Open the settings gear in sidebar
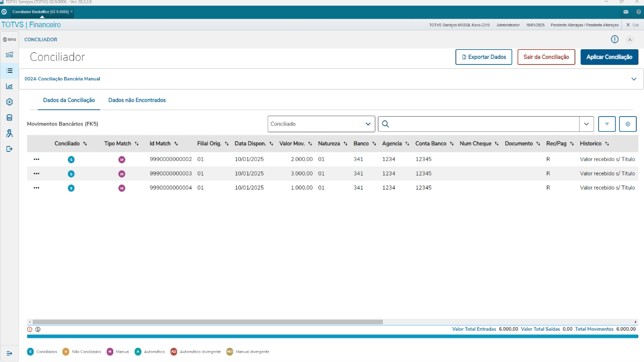Viewport: 644px width, 362px height. [9, 102]
